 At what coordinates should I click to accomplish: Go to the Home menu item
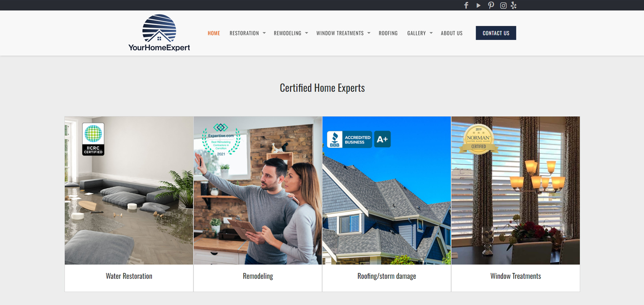[x=214, y=33]
